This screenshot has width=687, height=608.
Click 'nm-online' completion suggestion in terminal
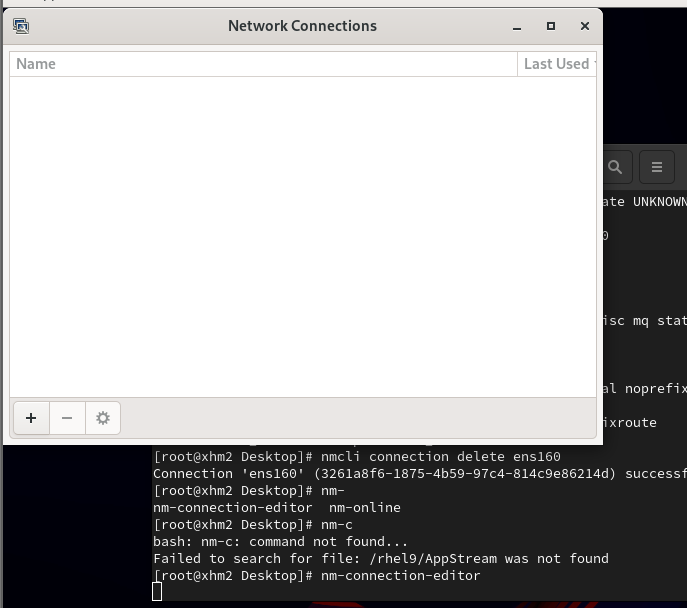click(x=365, y=507)
